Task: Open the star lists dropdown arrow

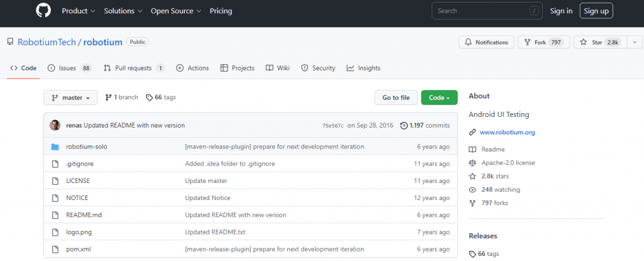Action: pyautogui.click(x=635, y=42)
